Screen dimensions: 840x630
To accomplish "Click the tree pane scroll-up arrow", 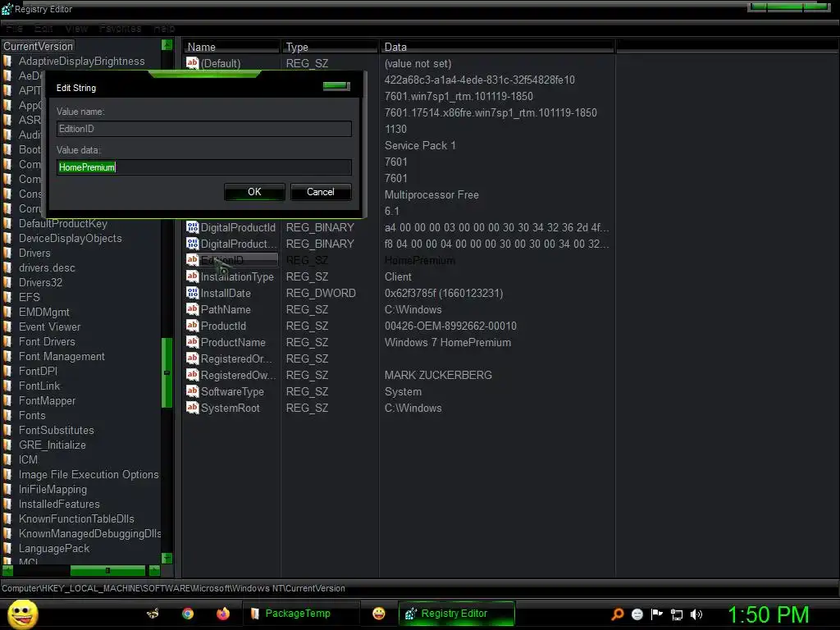I will 167,45.
